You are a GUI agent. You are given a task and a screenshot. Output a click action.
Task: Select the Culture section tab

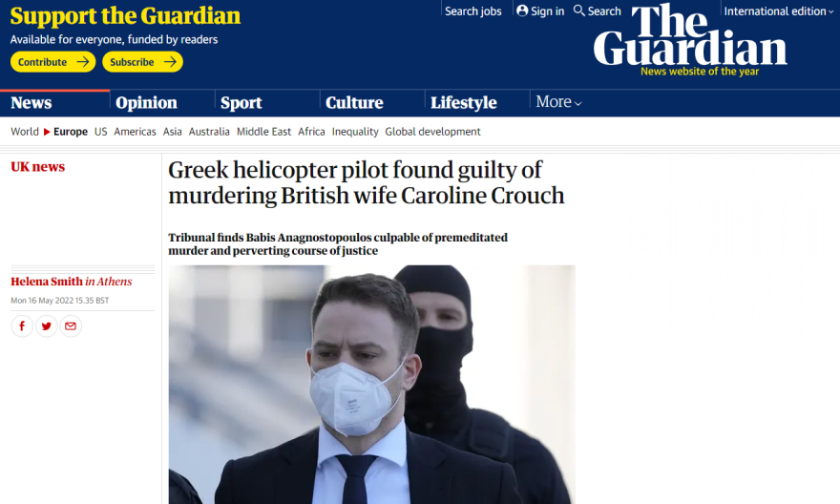tap(354, 102)
